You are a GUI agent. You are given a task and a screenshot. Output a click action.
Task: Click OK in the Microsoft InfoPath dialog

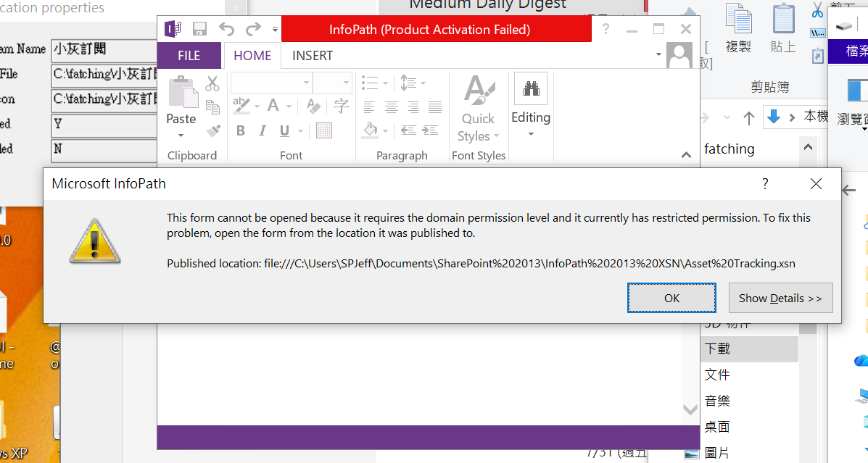(671, 298)
